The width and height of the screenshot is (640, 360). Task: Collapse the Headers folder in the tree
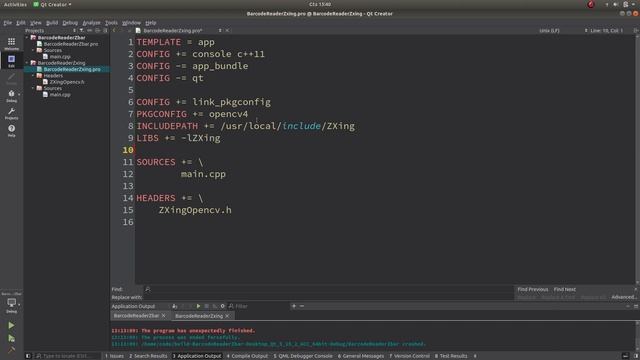(33, 76)
